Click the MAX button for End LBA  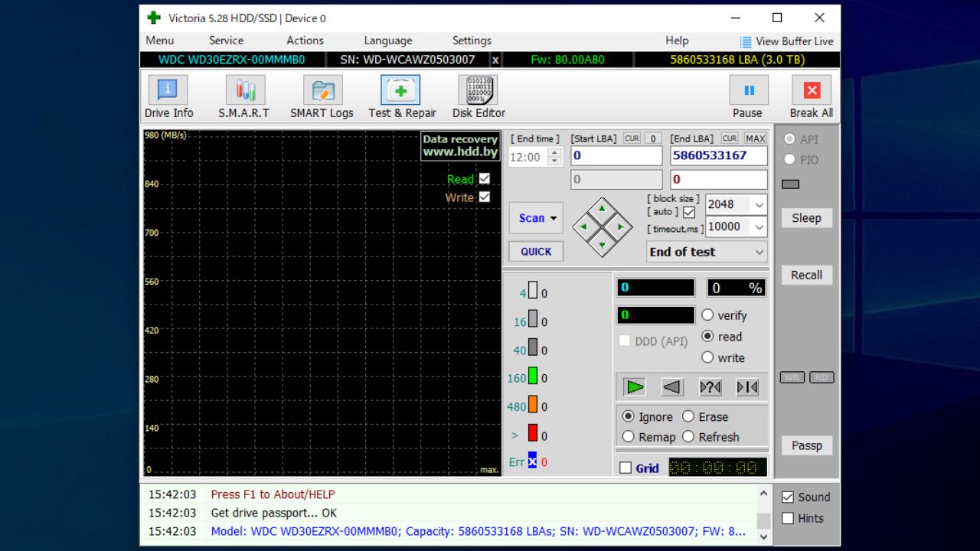(x=756, y=139)
